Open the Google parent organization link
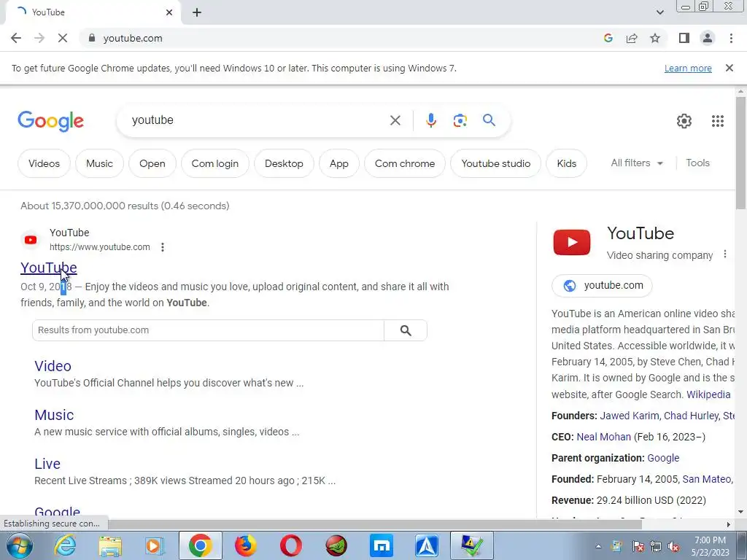747x560 pixels. point(663,458)
